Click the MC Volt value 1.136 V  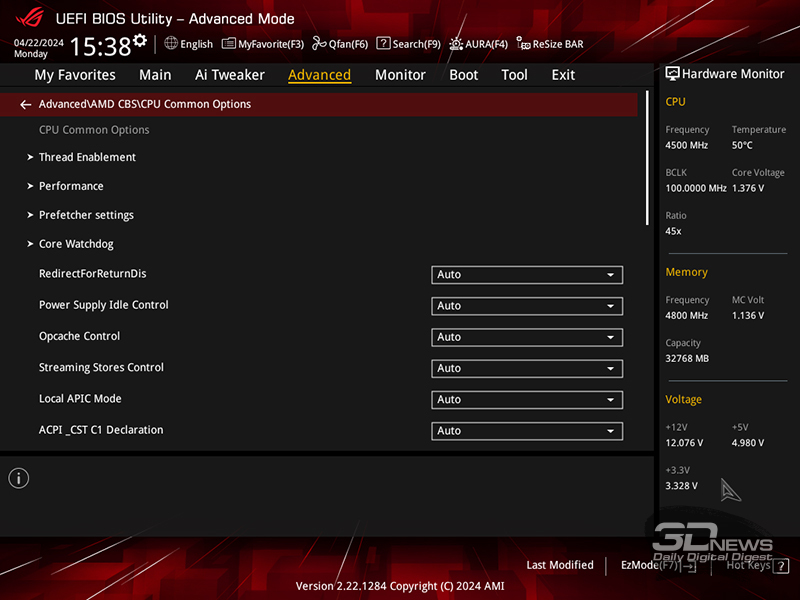748,316
